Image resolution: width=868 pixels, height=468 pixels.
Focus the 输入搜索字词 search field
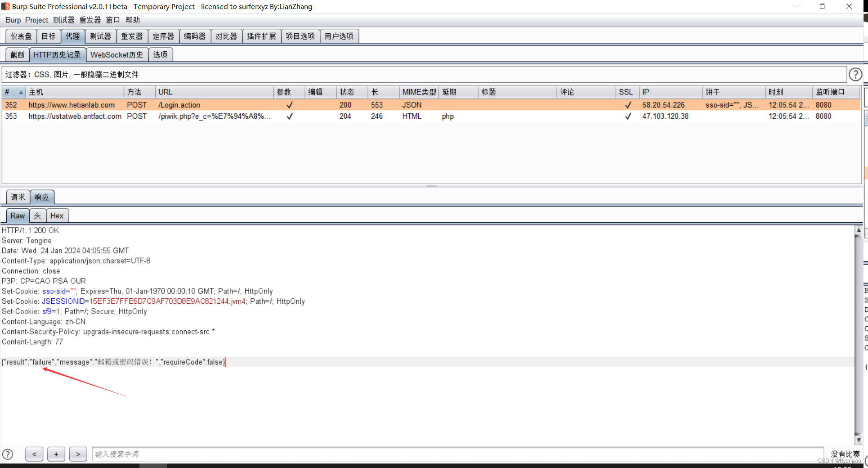[x=458, y=454]
